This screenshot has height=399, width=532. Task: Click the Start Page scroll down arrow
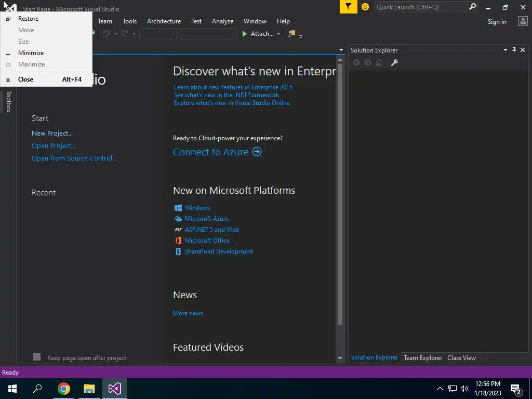pos(340,358)
